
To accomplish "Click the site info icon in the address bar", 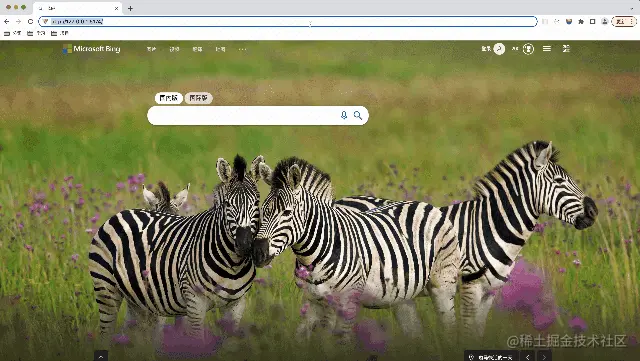I will 45,21.
